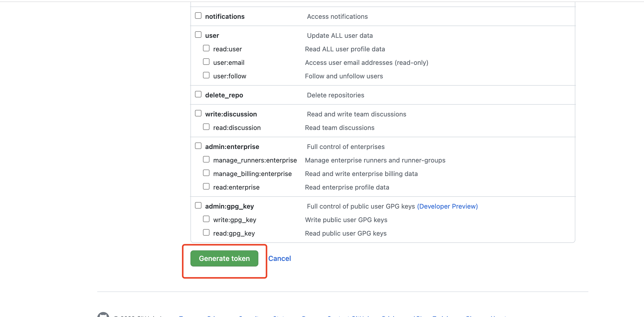Click 'Read team discussions' description text

pyautogui.click(x=340, y=128)
